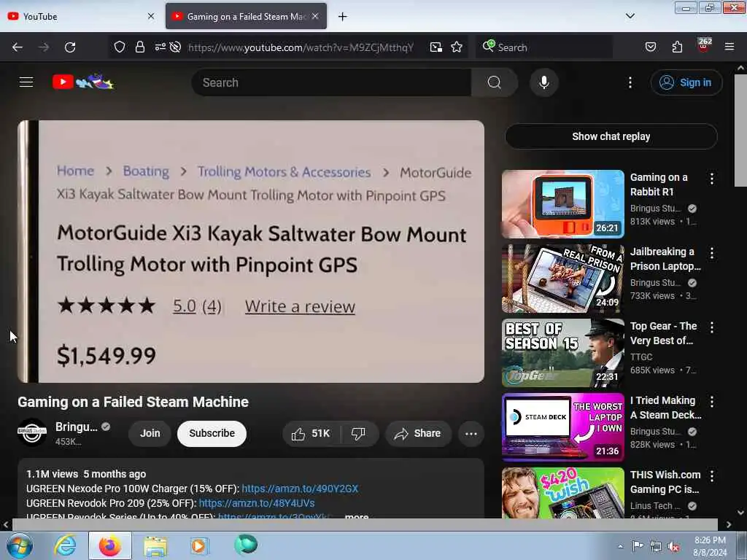The height and width of the screenshot is (560, 747).
Task: Click the YouTube search input field
Action: pos(332,82)
